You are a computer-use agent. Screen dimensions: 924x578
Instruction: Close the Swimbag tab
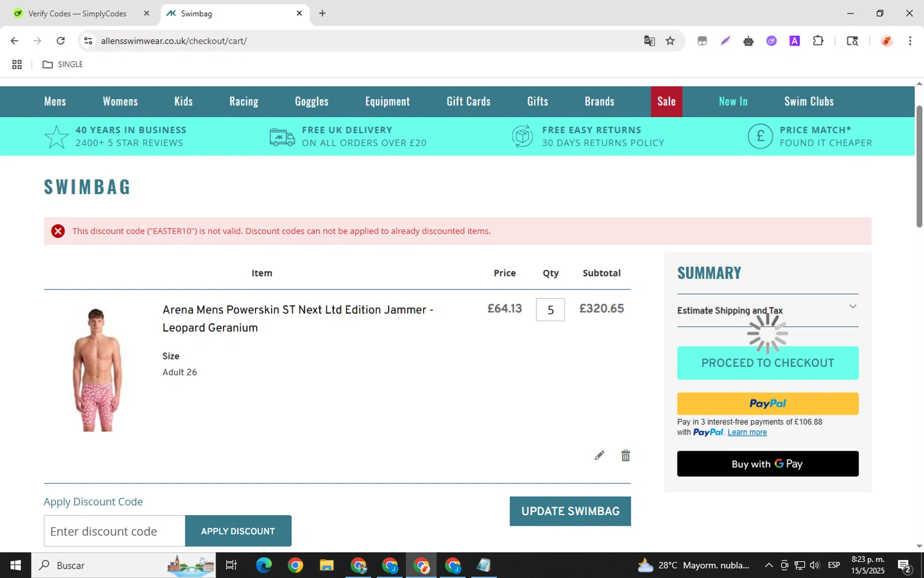click(299, 13)
